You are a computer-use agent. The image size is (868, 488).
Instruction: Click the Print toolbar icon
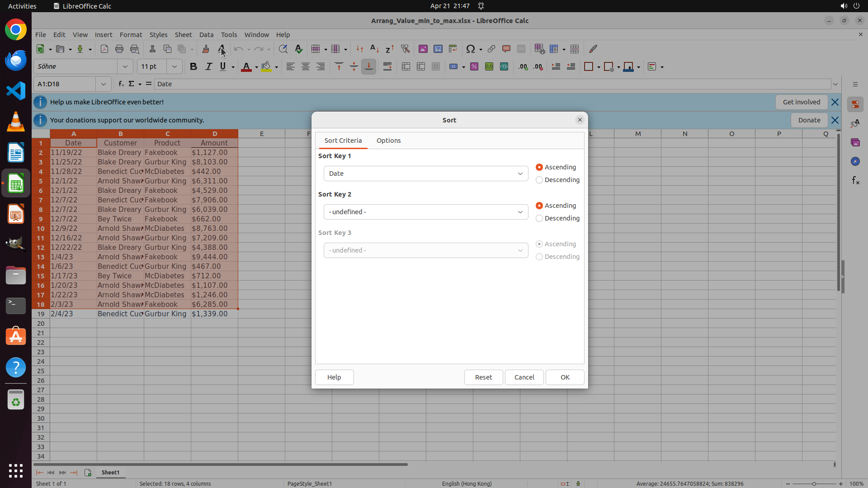(119, 49)
